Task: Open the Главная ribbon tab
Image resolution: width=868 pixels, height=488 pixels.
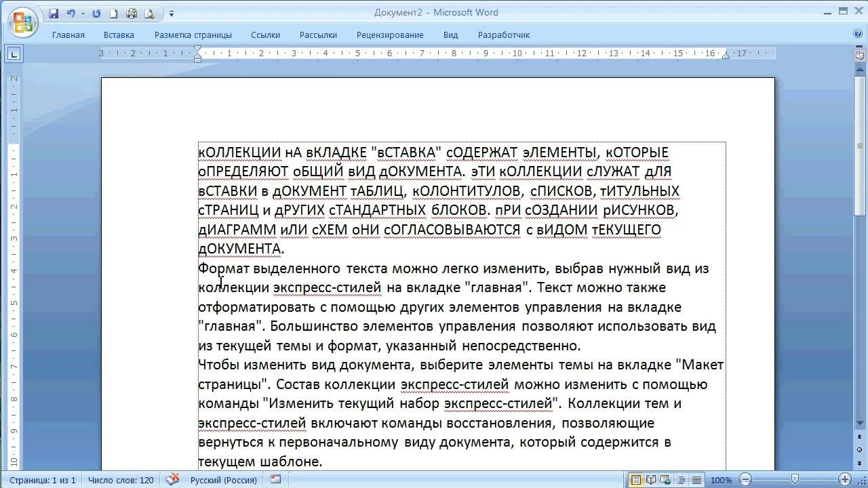Action: pos(68,35)
